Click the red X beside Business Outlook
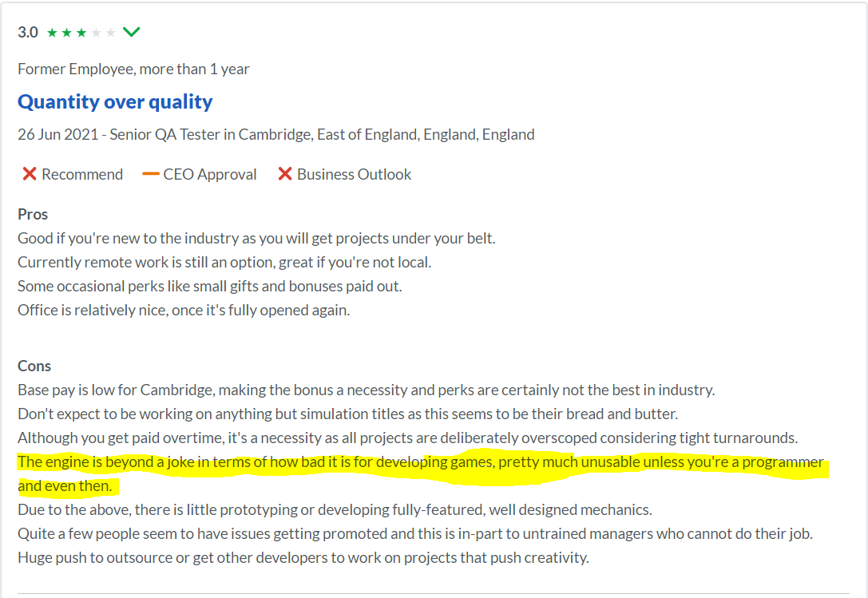The image size is (868, 598). pyautogui.click(x=285, y=174)
